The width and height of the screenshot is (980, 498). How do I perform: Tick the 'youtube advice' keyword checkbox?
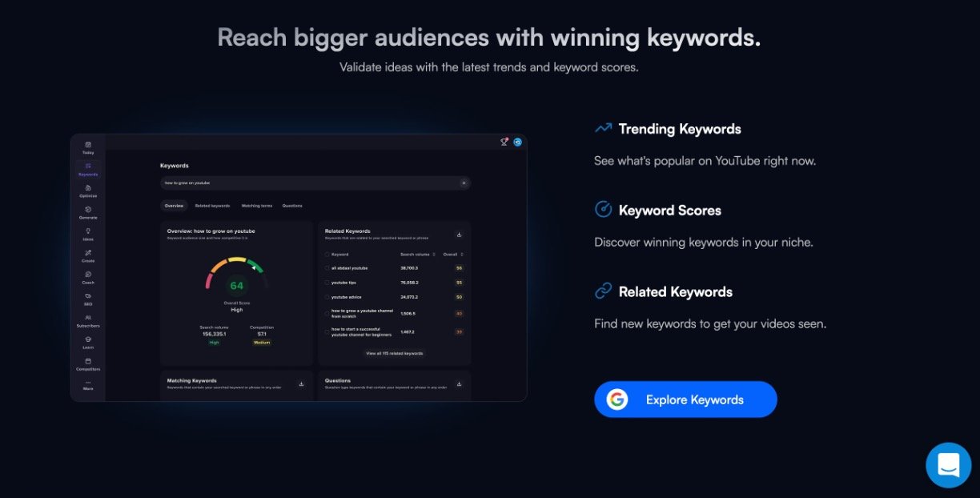[327, 297]
